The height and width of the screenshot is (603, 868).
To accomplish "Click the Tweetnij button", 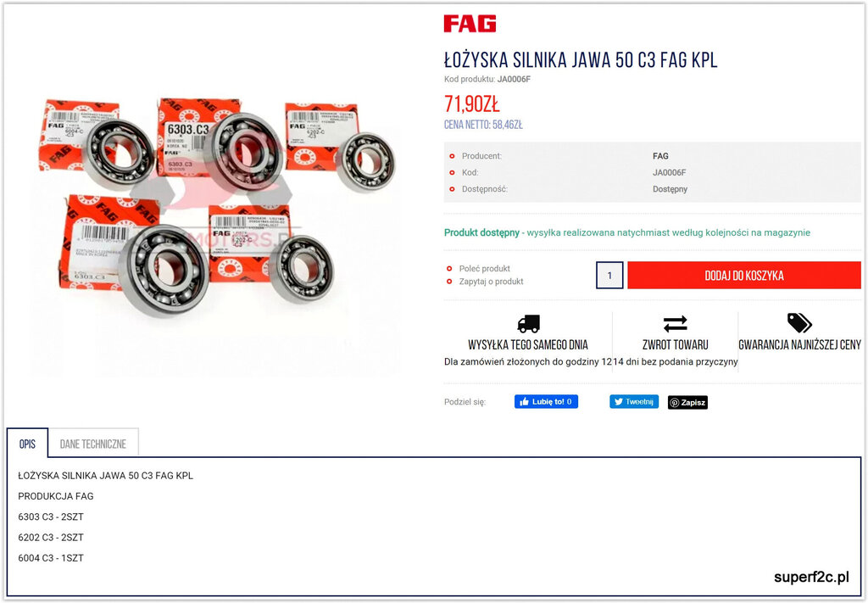I will (634, 402).
